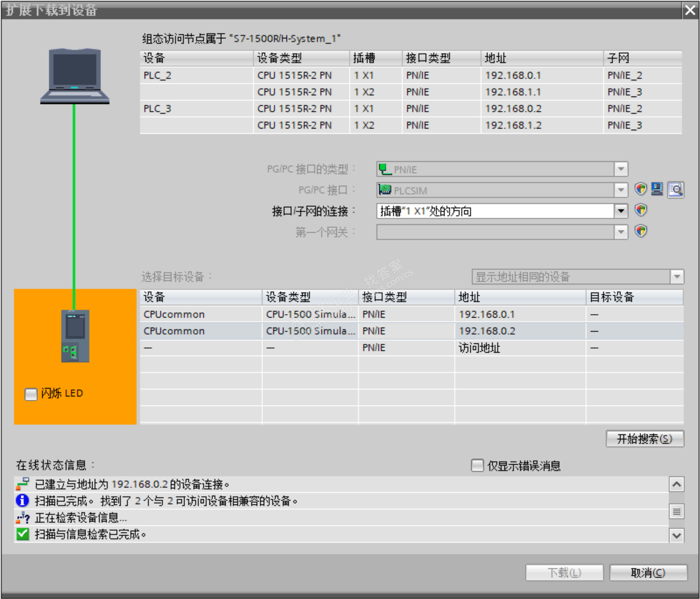The height and width of the screenshot is (599, 700).
Task: Click the PLC device image in orange panel
Action: coord(75,336)
